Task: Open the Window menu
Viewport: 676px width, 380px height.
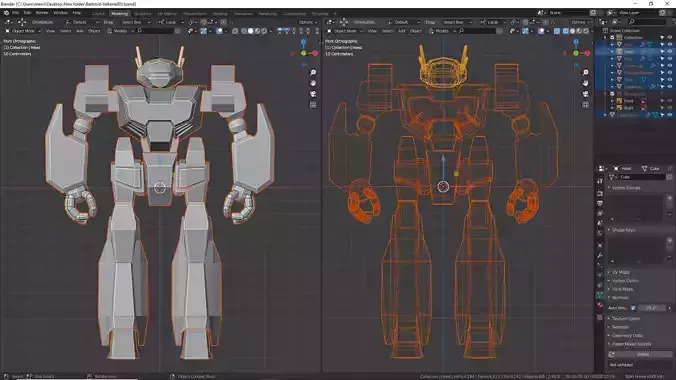Action: click(x=60, y=13)
